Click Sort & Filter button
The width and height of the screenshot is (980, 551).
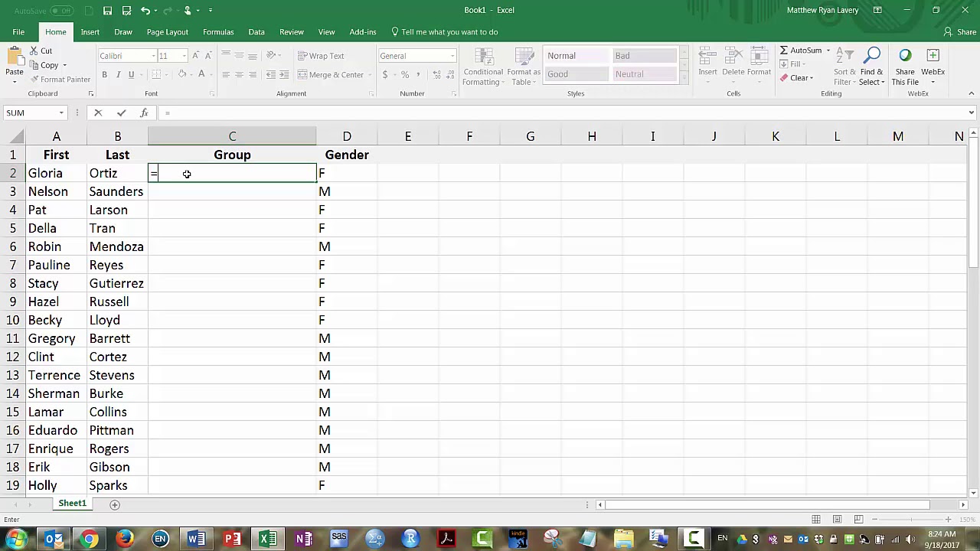coord(844,67)
